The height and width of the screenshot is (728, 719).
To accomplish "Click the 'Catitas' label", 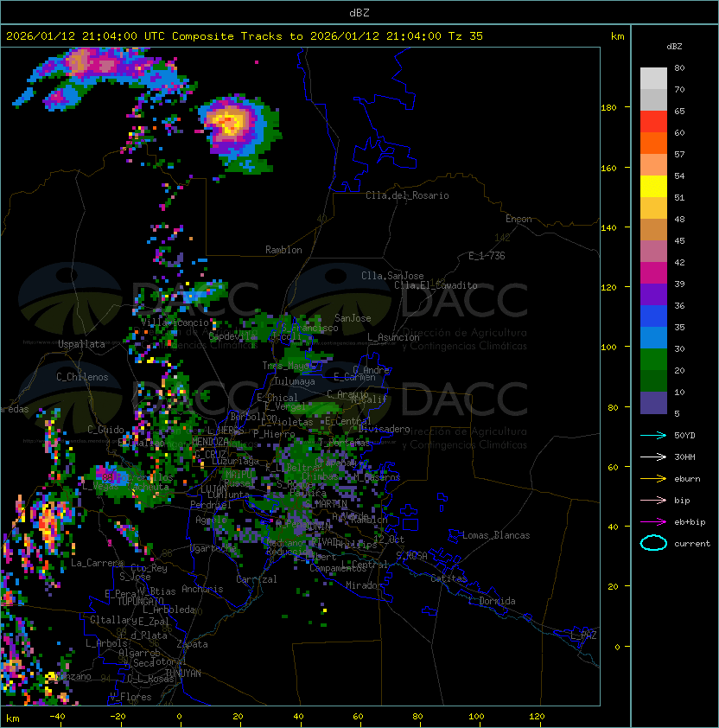I will pos(449,578).
